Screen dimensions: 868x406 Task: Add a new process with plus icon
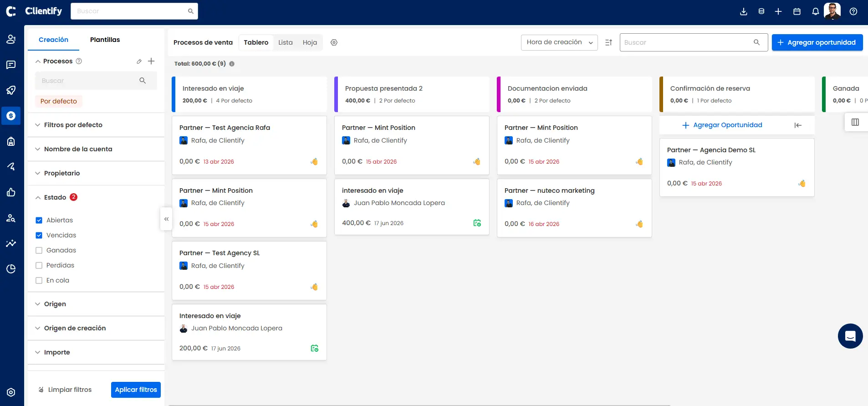click(151, 61)
